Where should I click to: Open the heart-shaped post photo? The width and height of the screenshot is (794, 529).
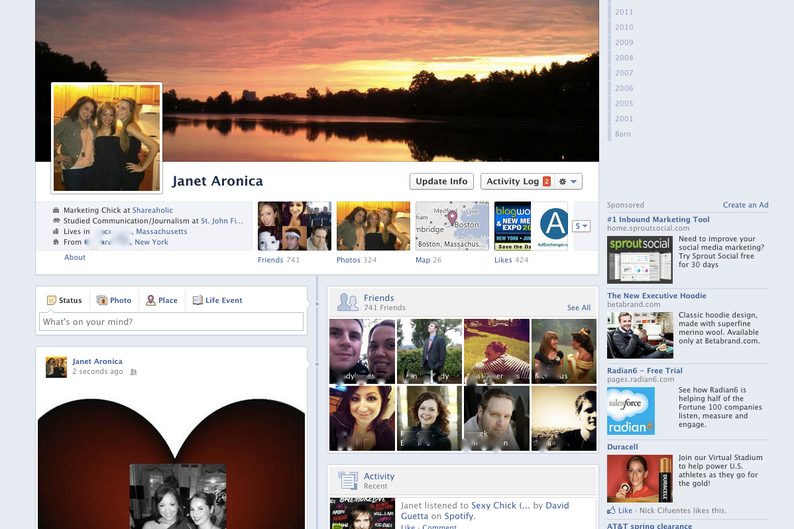click(x=171, y=463)
